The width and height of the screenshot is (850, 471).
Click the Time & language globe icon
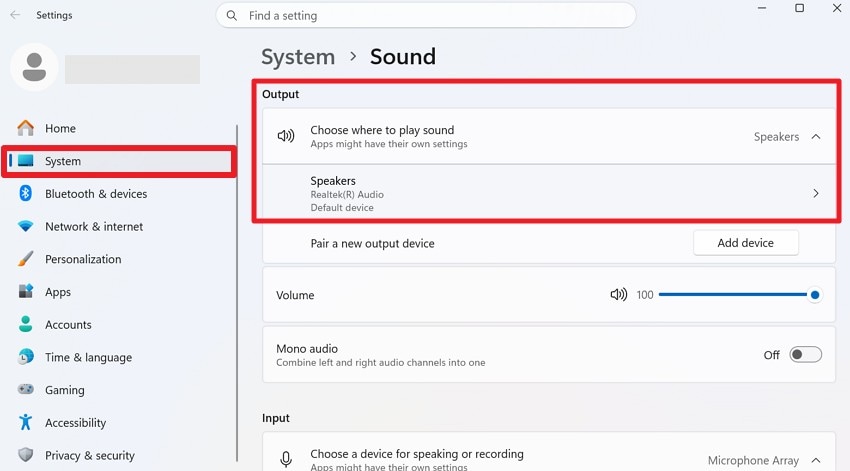coord(25,357)
